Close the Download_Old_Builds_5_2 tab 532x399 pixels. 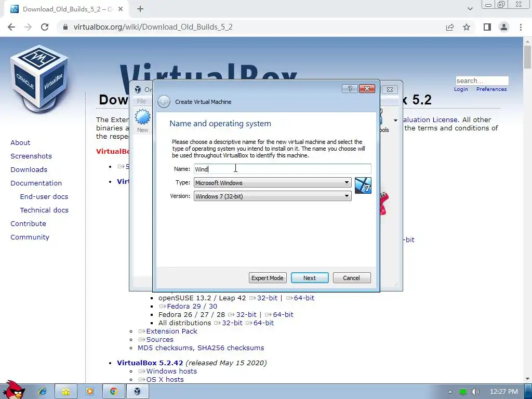tap(121, 9)
